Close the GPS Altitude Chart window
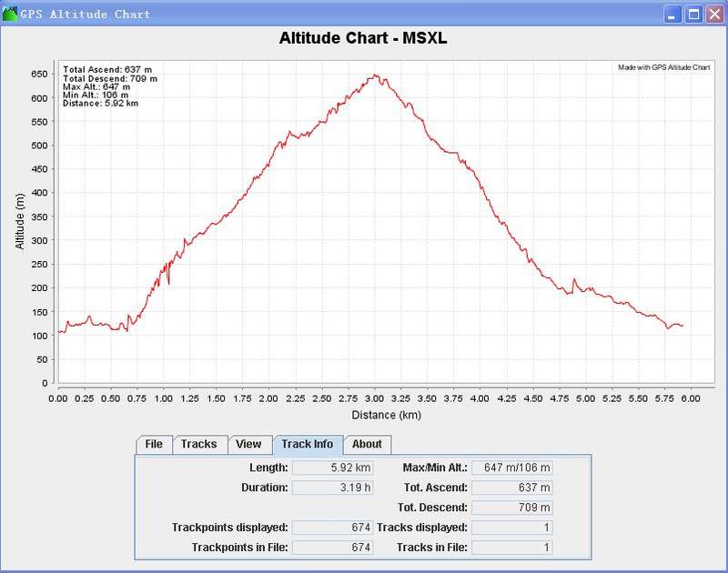This screenshot has width=728, height=573. pos(714,15)
